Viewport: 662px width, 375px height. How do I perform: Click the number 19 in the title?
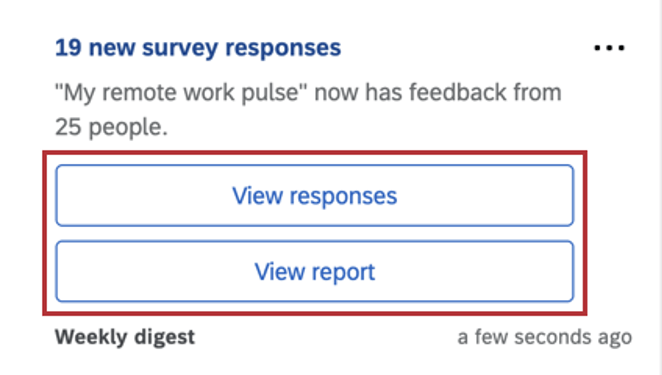click(68, 48)
